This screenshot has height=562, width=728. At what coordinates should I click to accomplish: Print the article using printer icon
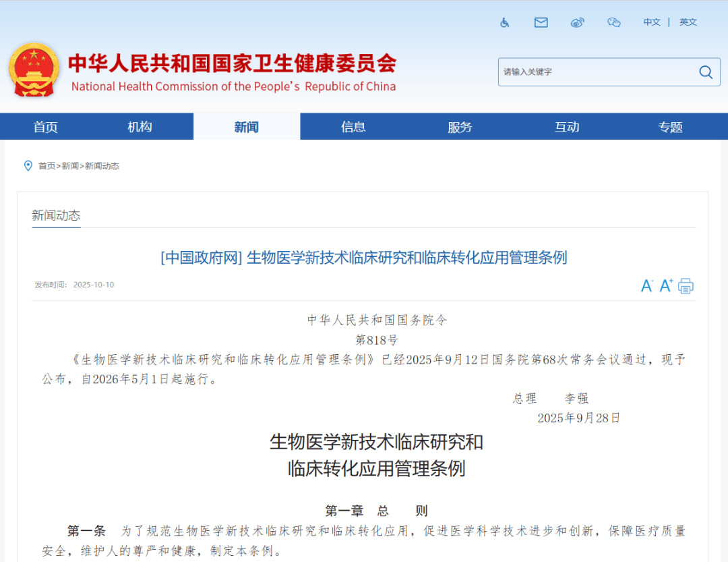(x=686, y=286)
